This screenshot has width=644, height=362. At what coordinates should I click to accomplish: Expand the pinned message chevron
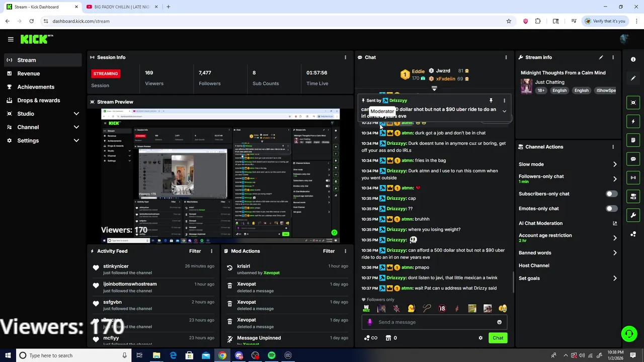504,112
